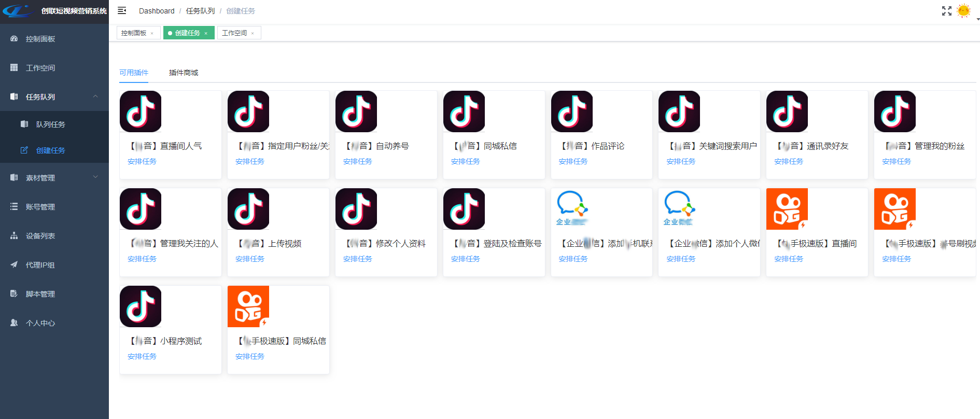Click the 创联短视频营销系统 logo

click(54, 11)
